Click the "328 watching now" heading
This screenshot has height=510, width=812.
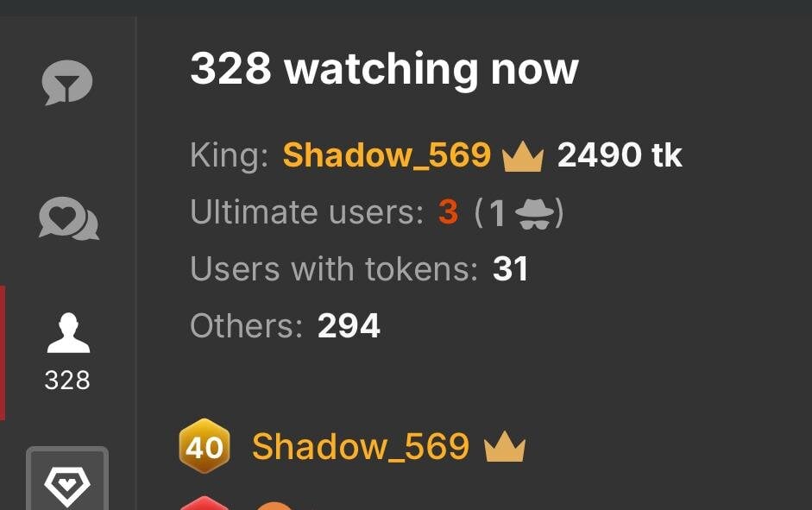(384, 69)
